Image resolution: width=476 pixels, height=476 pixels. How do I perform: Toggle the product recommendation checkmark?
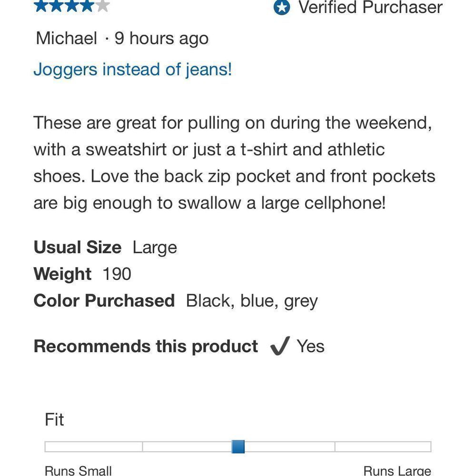coord(282,346)
